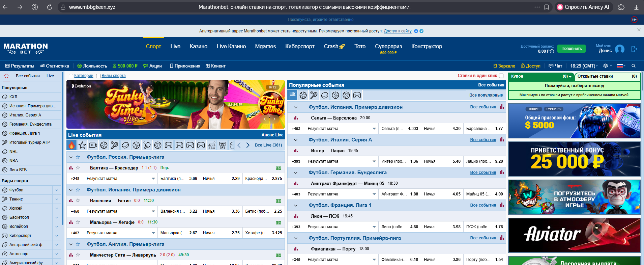Image resolution: width=644 pixels, height=265 pixels.
Task: Collapse Футбол. Россия. Премьер-лига live section
Action: (71, 157)
